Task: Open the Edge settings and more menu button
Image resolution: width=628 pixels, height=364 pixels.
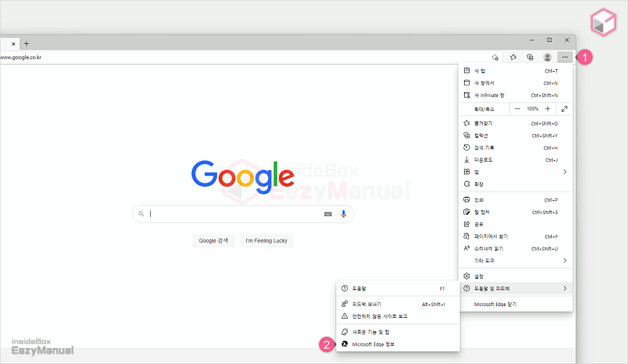Action: tap(565, 57)
